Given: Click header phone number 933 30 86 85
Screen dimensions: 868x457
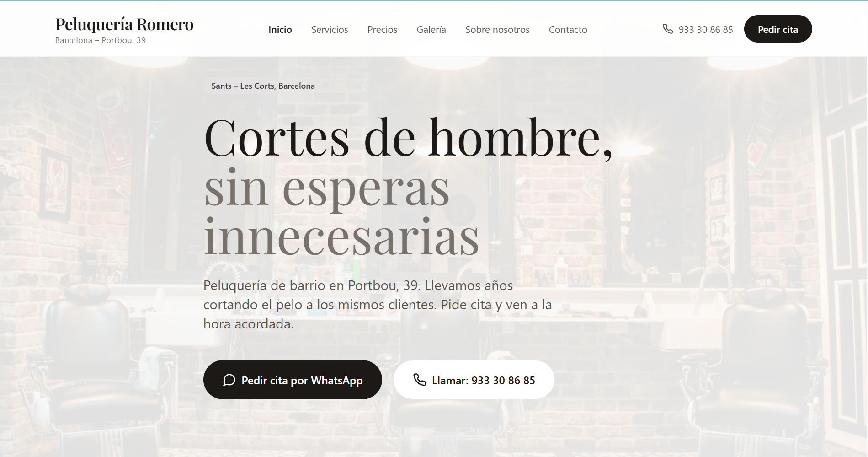Looking at the screenshot, I should coord(706,30).
